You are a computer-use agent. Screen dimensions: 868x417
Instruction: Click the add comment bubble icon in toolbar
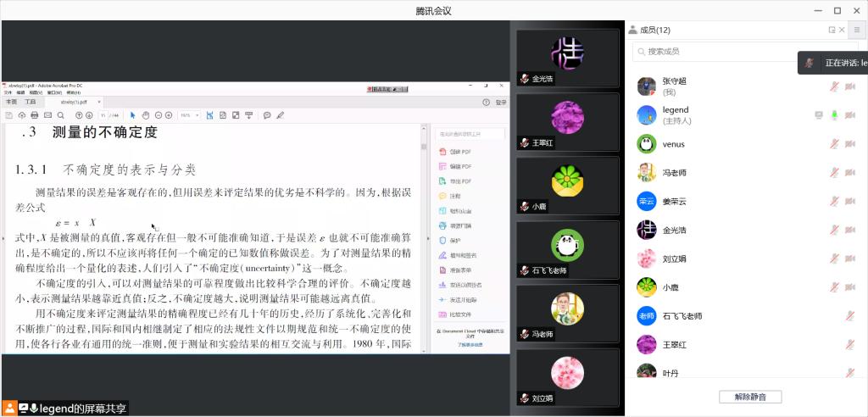pyautogui.click(x=266, y=115)
